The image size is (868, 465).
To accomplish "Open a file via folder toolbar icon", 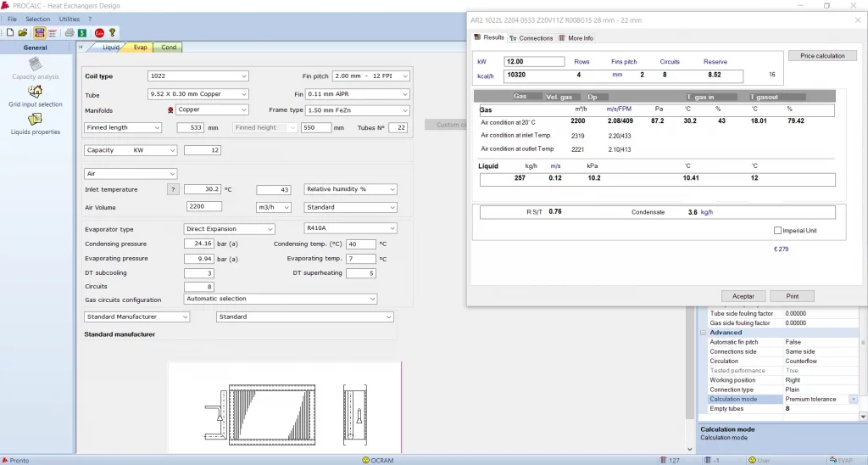I will click(23, 33).
